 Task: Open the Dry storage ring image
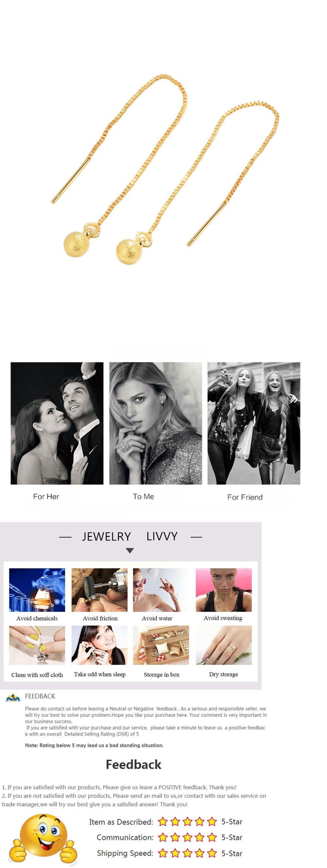[224, 645]
